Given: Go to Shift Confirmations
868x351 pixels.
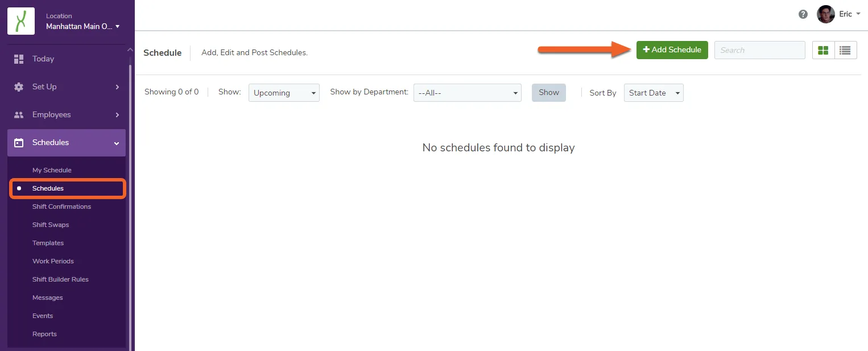Looking at the screenshot, I should pyautogui.click(x=61, y=207).
